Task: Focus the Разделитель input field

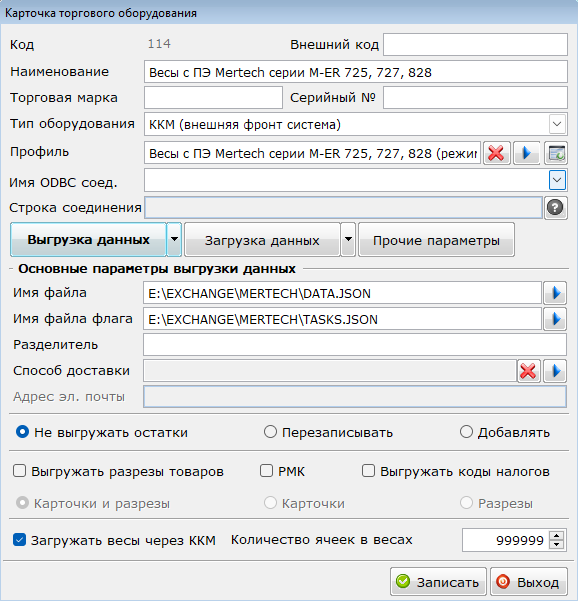Action: click(x=355, y=345)
